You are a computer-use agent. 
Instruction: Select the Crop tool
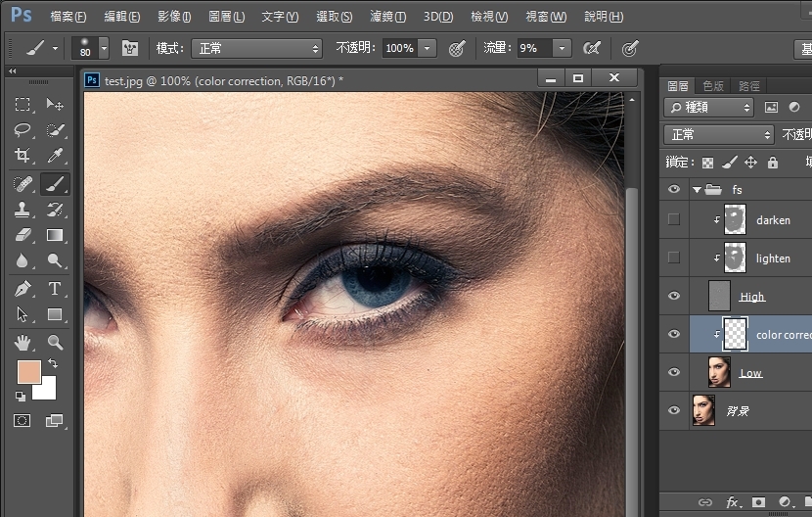pyautogui.click(x=23, y=155)
